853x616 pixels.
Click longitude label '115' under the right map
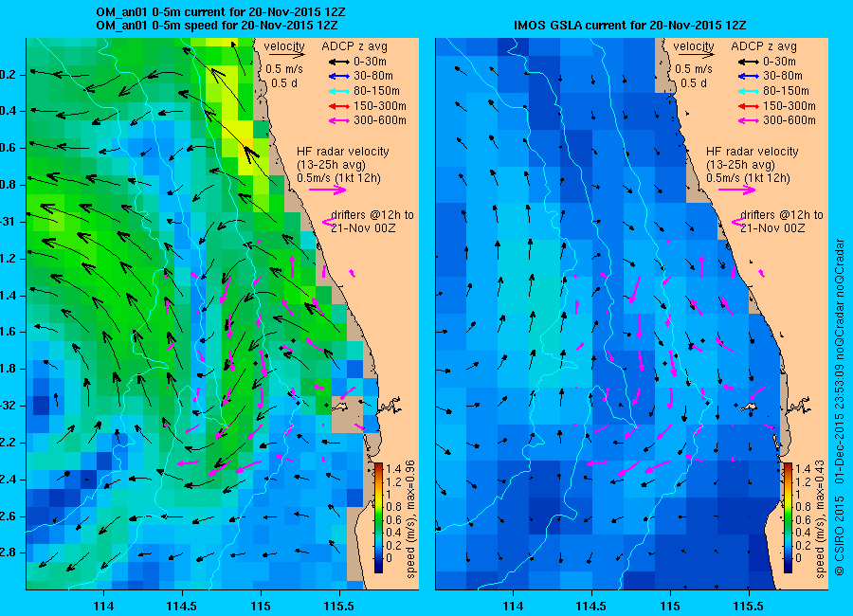(x=670, y=607)
